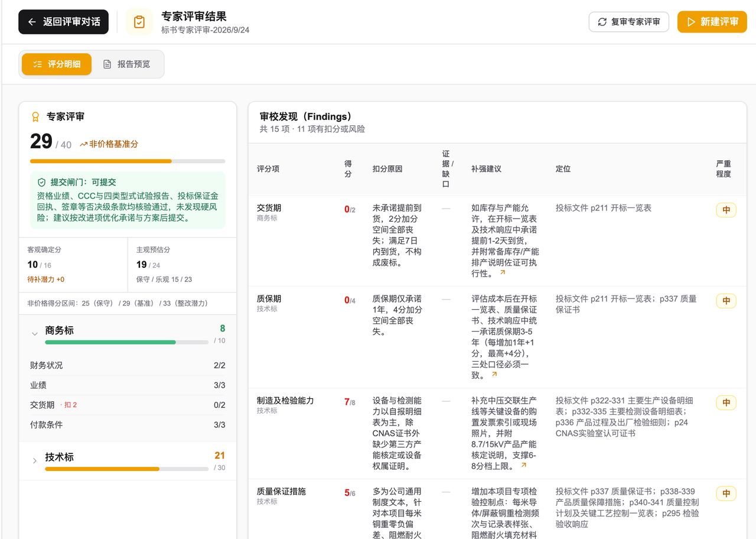Select the 付款条件 score row
Viewport: 756px width, 539px height.
coord(128,425)
